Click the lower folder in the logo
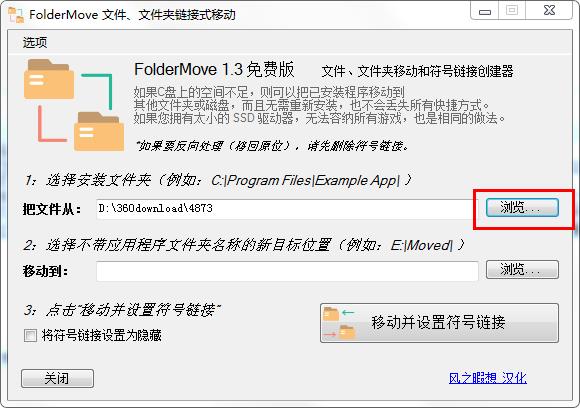This screenshot has height=408, width=580. [x=99, y=131]
